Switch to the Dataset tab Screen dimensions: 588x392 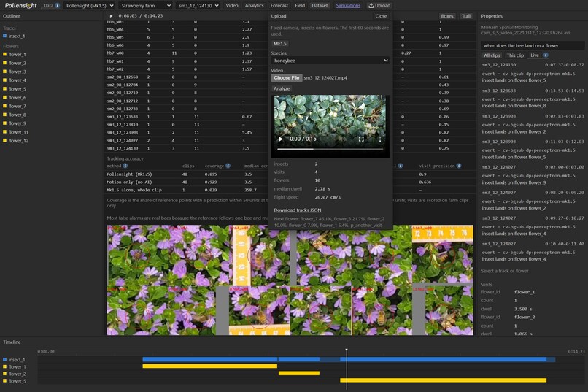tap(320, 6)
